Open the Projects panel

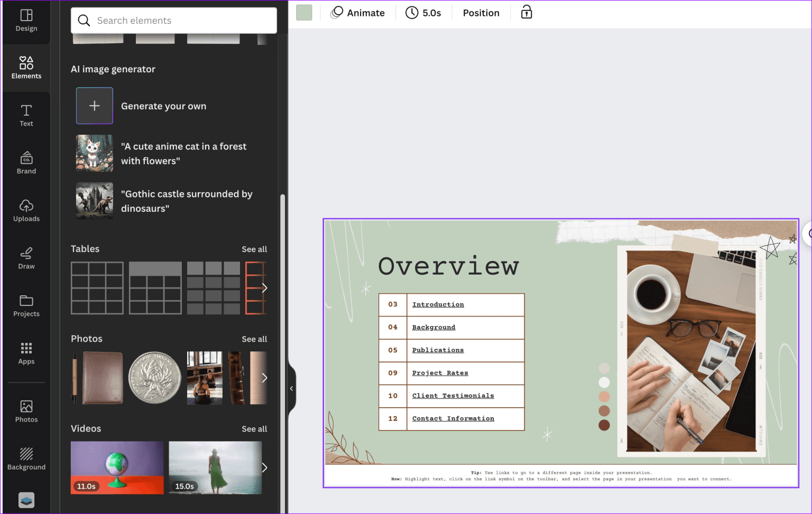tap(26, 305)
